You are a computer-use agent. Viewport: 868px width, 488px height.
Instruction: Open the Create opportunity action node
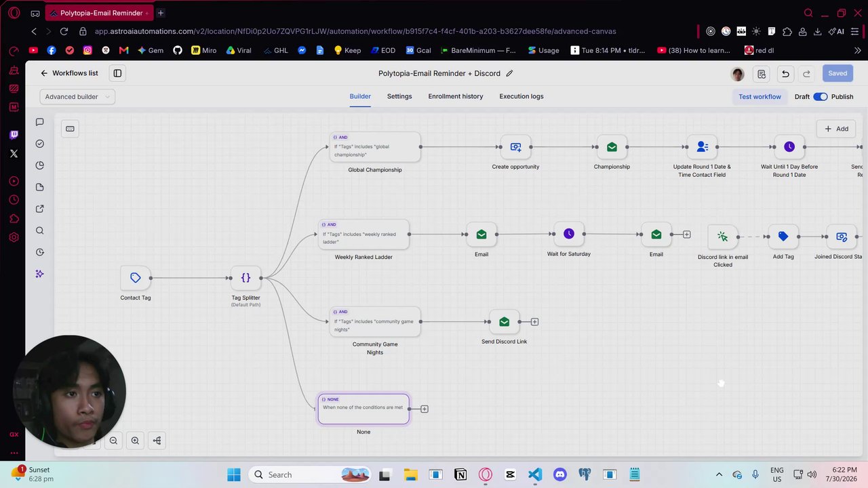[x=515, y=147]
